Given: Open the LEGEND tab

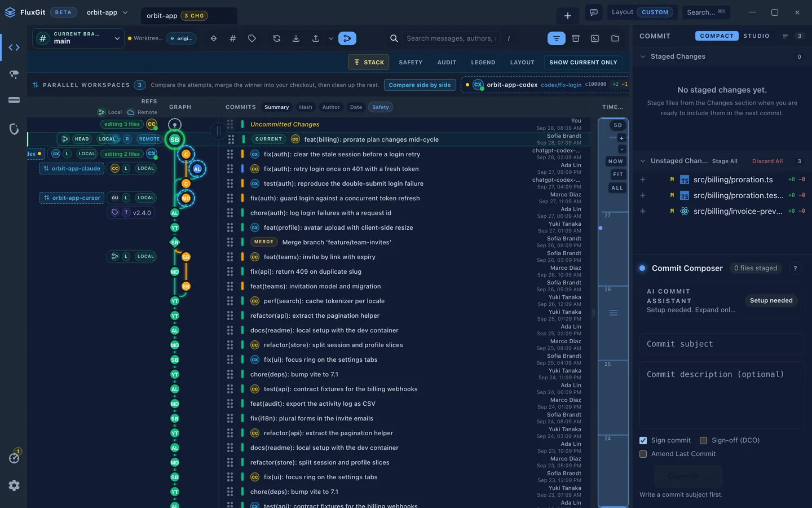Looking at the screenshot, I should click(x=483, y=63).
